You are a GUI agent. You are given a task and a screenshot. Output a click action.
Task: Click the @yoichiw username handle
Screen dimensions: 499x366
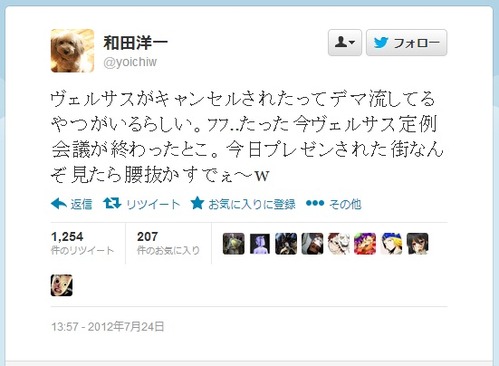[x=130, y=62]
